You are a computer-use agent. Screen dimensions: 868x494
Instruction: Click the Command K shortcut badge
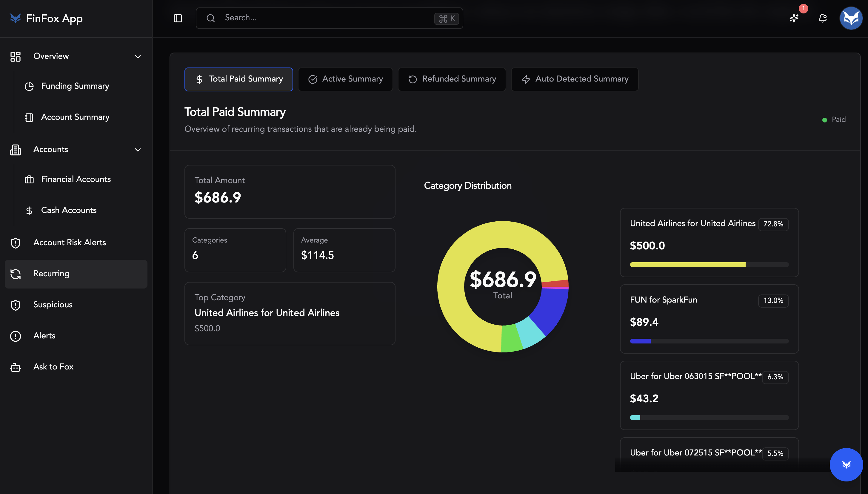click(447, 18)
